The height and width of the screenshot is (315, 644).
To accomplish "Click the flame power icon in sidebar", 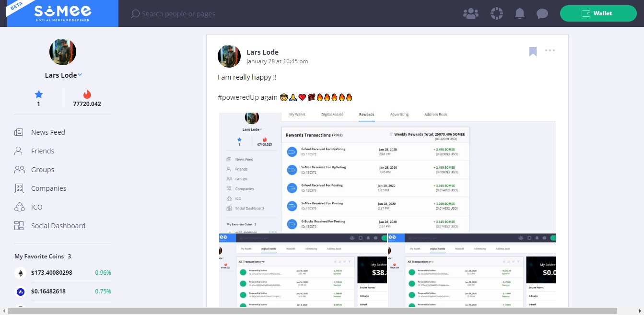I will [x=87, y=94].
